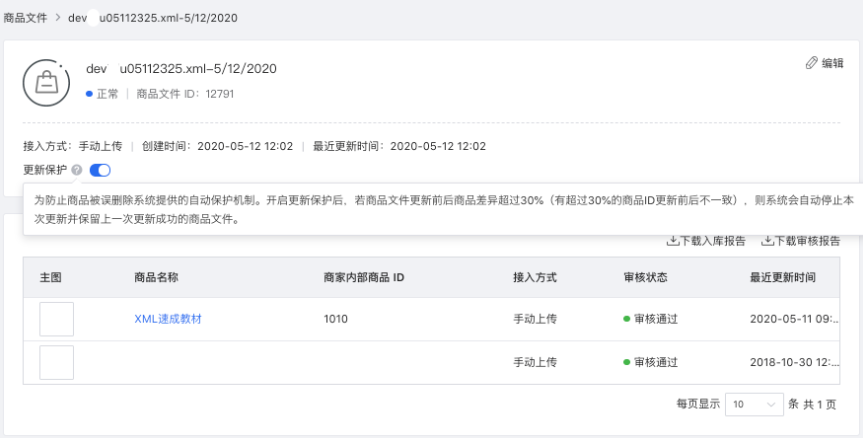
Task: Go to 商品文件 in the breadcrumb
Action: tap(25, 18)
